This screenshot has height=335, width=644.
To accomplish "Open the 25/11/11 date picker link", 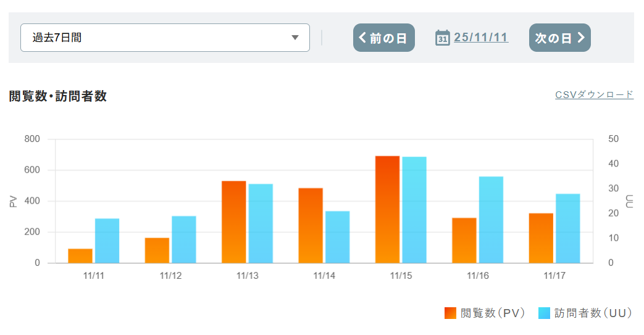I will tap(481, 38).
